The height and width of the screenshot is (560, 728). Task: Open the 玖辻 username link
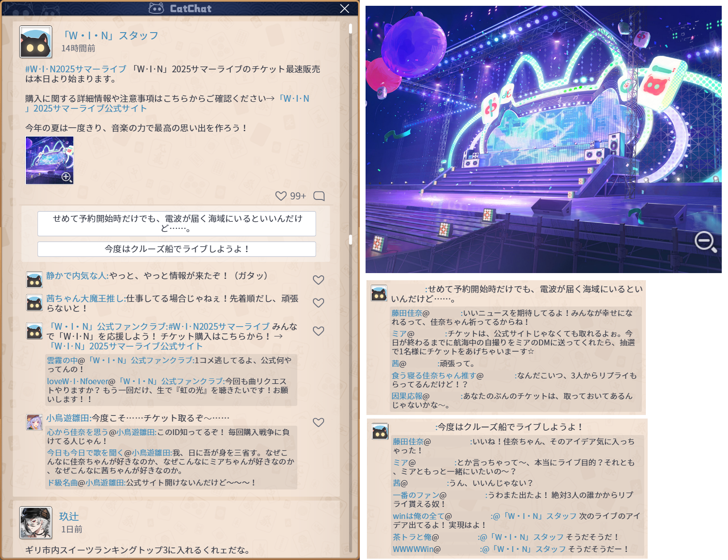tap(69, 516)
